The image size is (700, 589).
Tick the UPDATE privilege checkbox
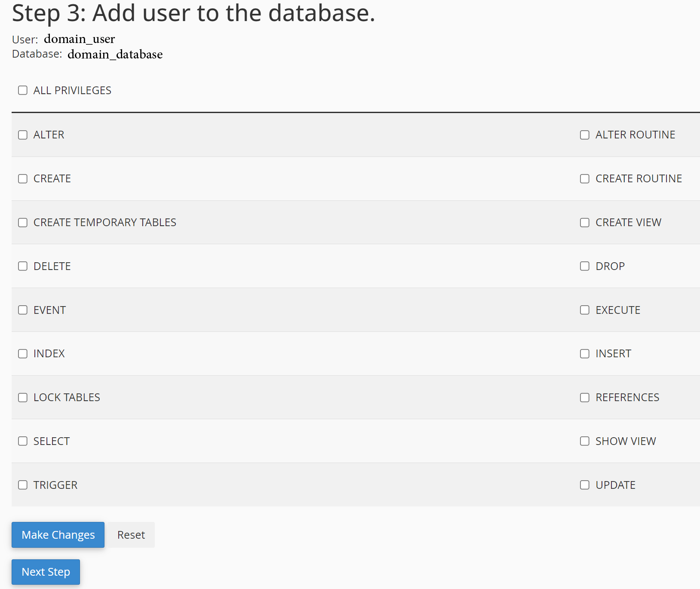point(585,485)
